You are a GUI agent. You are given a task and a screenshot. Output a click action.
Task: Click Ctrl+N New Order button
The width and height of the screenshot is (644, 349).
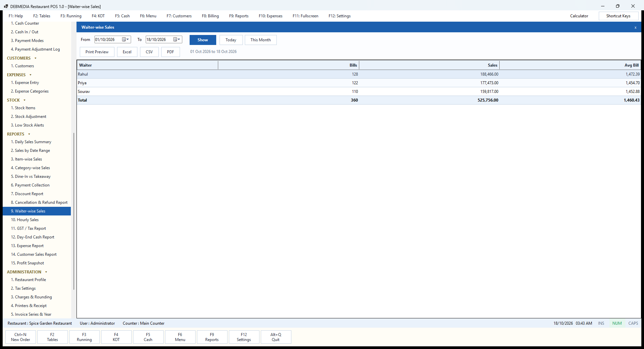point(21,337)
